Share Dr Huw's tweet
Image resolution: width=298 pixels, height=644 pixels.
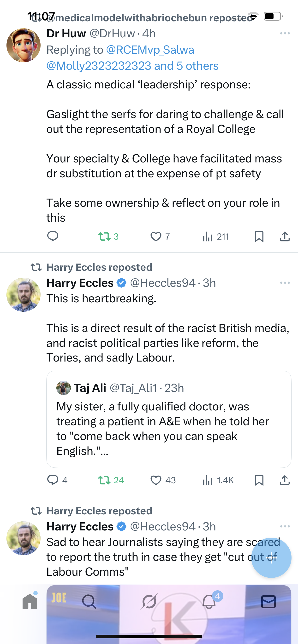click(285, 236)
